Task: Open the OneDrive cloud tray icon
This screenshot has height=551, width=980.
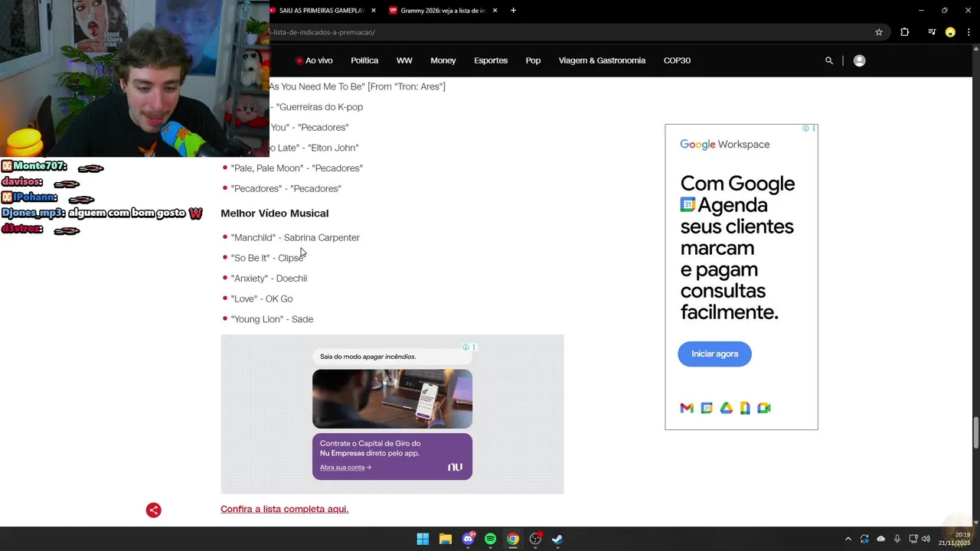Action: (x=880, y=539)
